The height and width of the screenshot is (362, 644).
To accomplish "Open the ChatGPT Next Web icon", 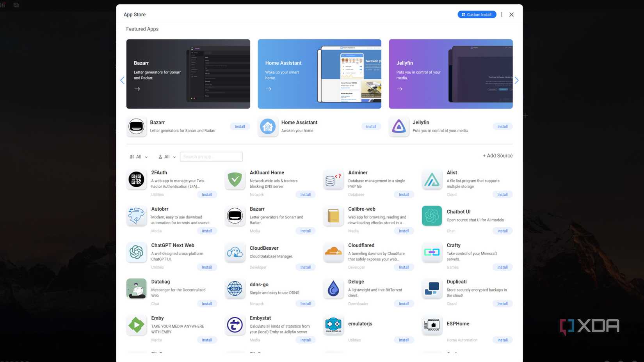I will tap(136, 252).
